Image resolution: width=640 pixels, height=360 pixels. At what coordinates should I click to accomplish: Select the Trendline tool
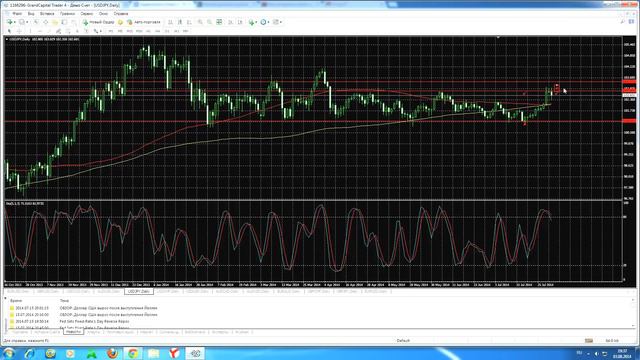pos(49,31)
